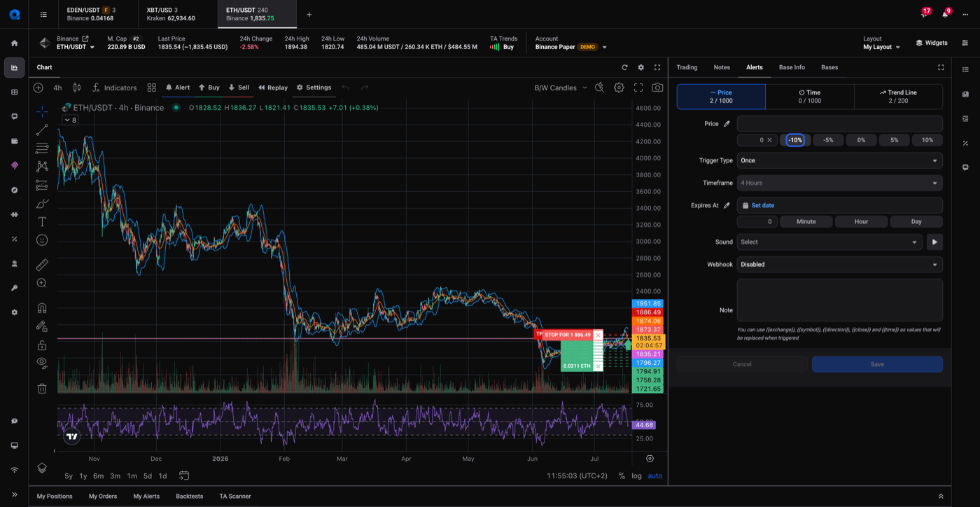980x507 pixels.
Task: Go to date using the calendar icon
Action: pyautogui.click(x=184, y=475)
